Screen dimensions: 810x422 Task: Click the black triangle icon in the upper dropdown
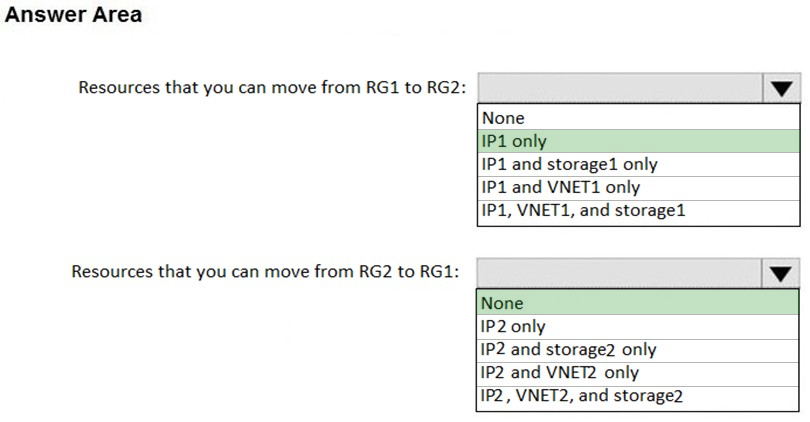point(782,89)
